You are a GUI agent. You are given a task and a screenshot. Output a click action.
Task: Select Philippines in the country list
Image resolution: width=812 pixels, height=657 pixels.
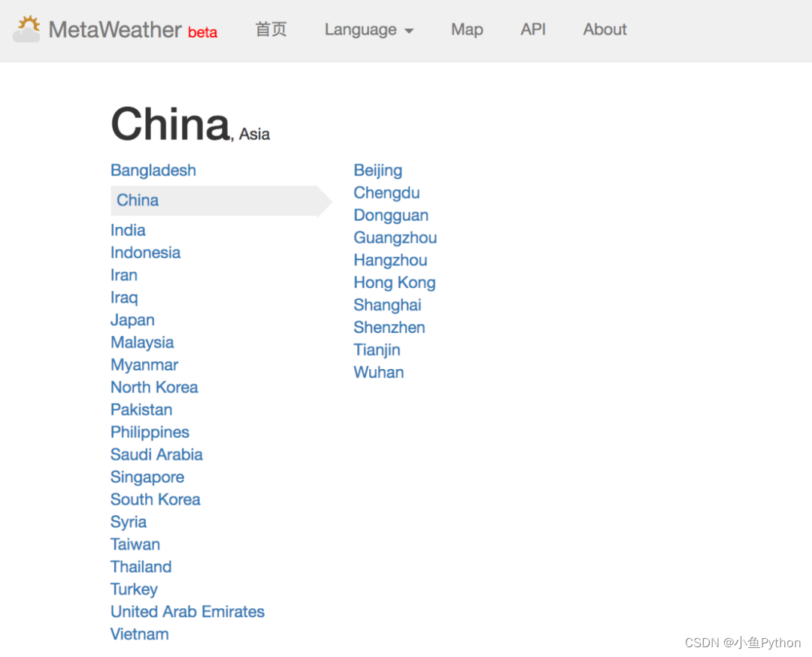click(x=150, y=432)
